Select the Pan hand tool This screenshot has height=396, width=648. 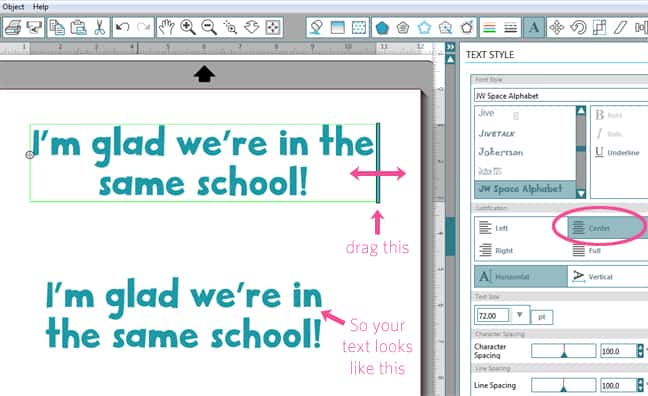coord(167,28)
